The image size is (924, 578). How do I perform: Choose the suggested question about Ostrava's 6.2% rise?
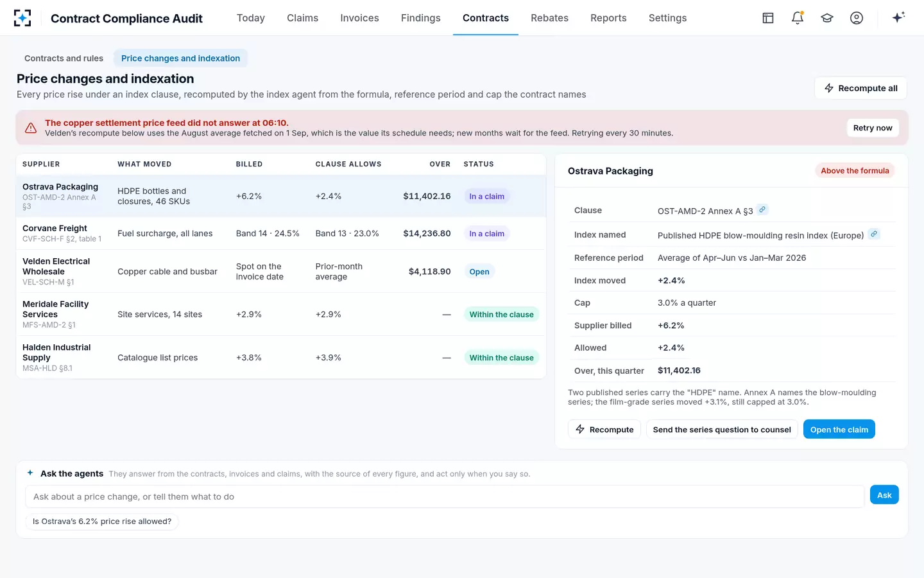(x=102, y=521)
